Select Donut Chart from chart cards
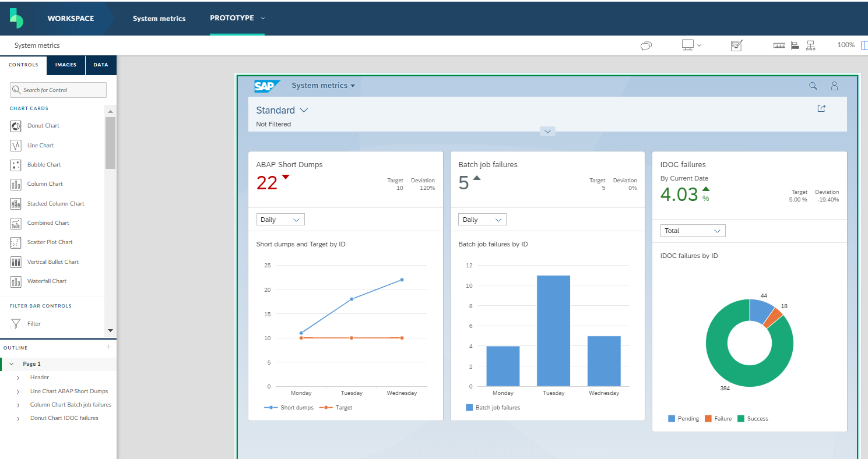Image resolution: width=868 pixels, height=459 pixels. [x=43, y=126]
